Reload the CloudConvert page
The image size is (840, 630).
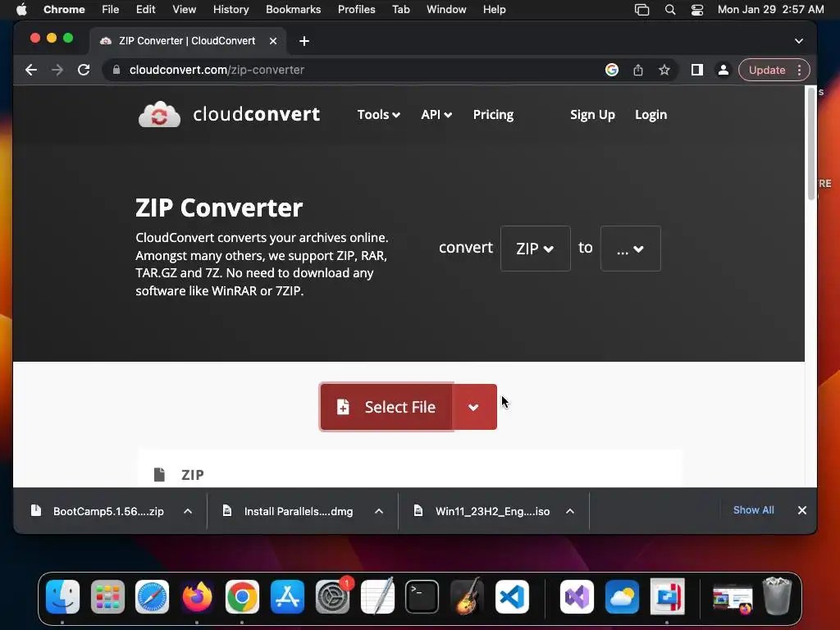84,70
